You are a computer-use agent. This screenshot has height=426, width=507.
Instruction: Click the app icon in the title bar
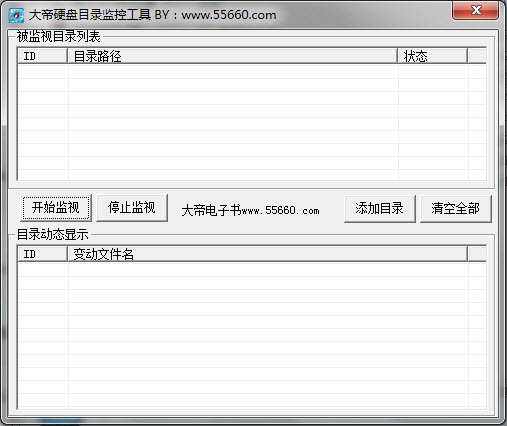16,15
